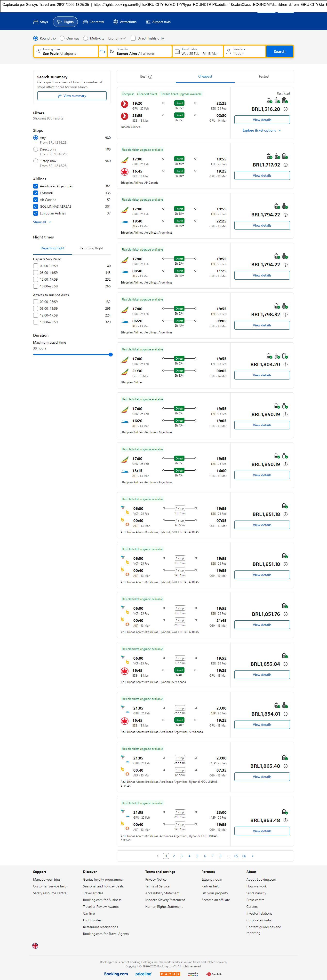Enable the Direct flights only checkbox

(x=133, y=39)
